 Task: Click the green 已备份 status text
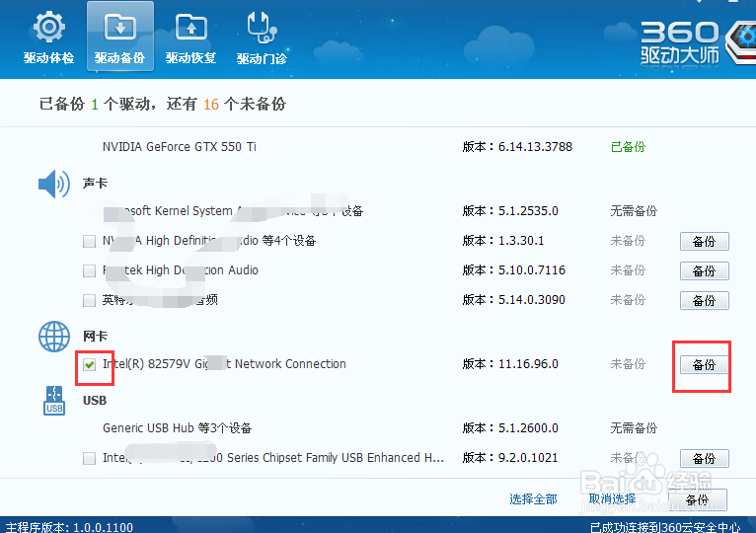point(628,147)
